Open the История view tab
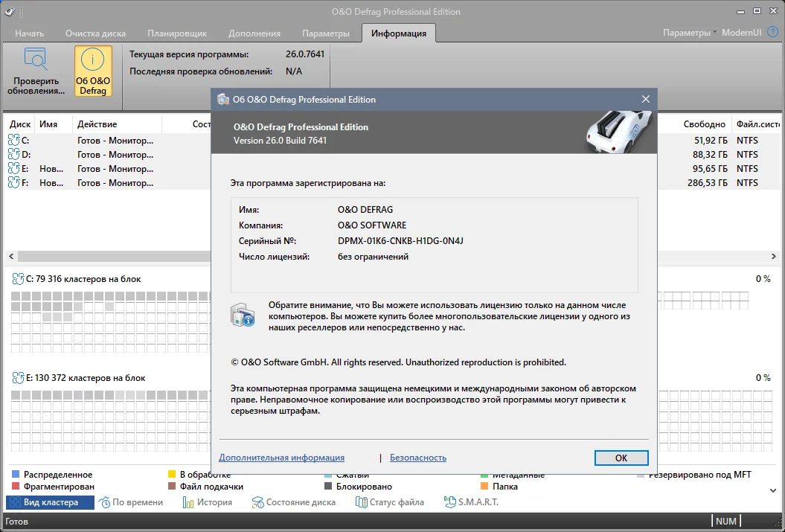The height and width of the screenshot is (532, 785). tap(208, 502)
